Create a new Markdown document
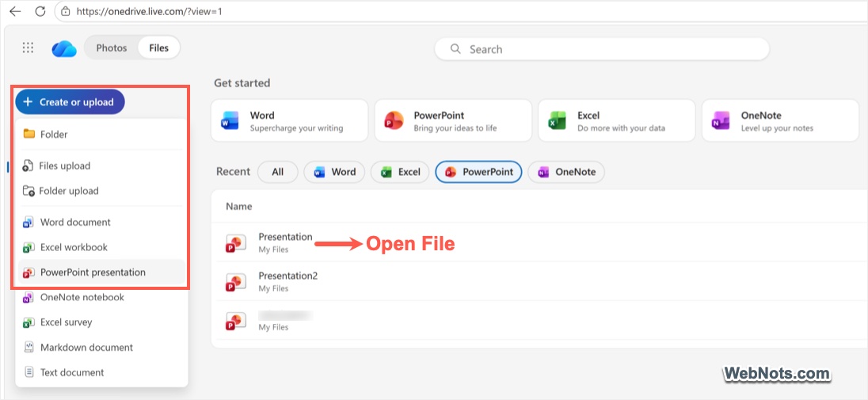The width and height of the screenshot is (868, 400). 102,348
